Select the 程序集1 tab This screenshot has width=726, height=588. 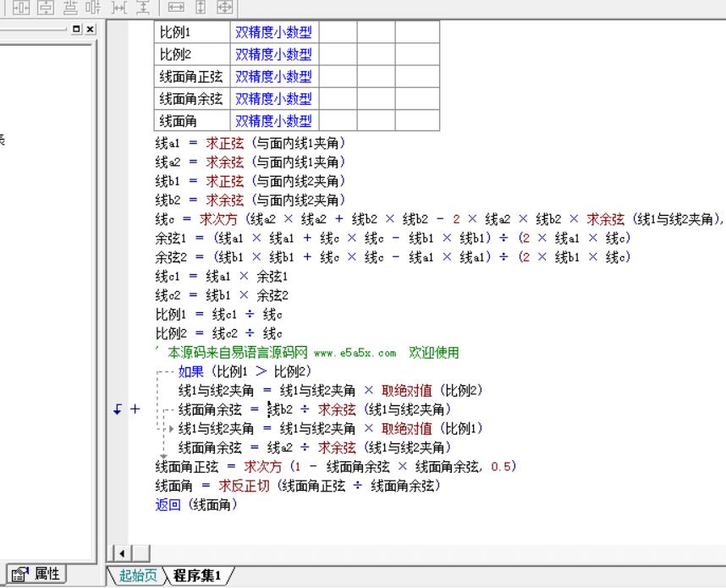(197, 576)
